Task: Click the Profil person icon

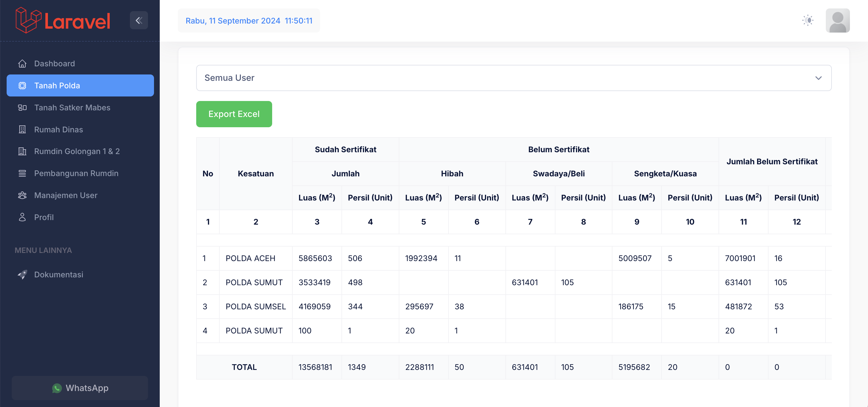Action: 22,217
